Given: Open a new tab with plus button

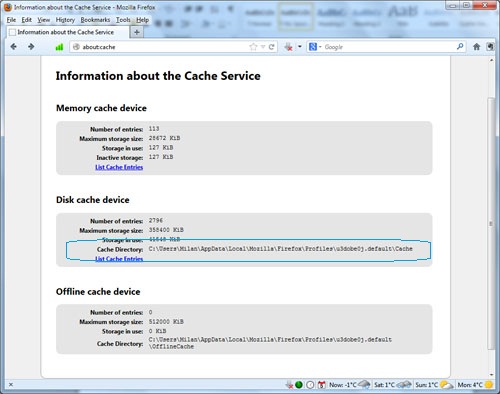Looking at the screenshot, I should (137, 32).
